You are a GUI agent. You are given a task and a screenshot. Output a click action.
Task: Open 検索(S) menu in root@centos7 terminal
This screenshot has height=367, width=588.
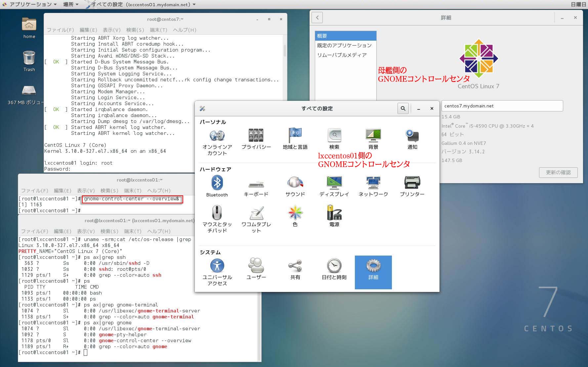135,30
